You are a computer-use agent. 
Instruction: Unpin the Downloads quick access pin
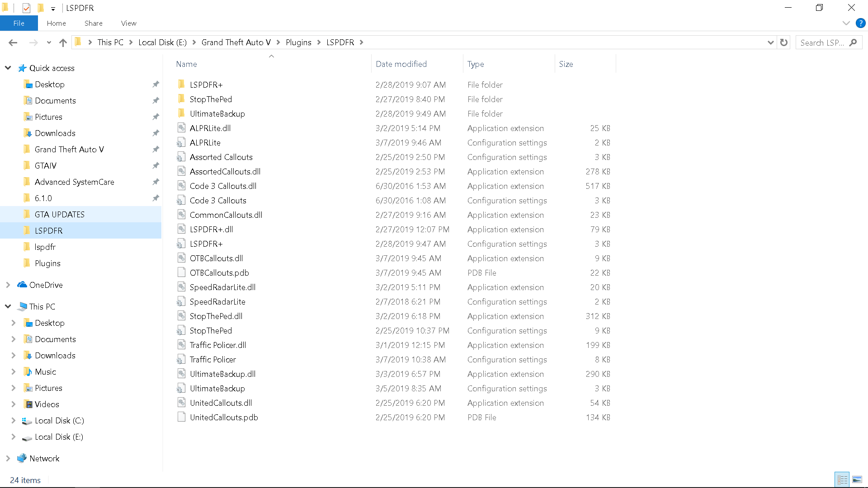156,133
